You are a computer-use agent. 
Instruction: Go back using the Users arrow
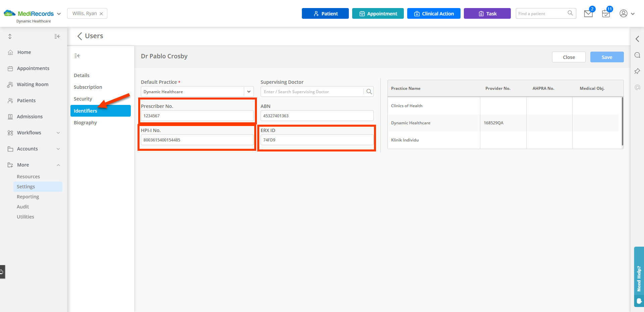coord(80,36)
